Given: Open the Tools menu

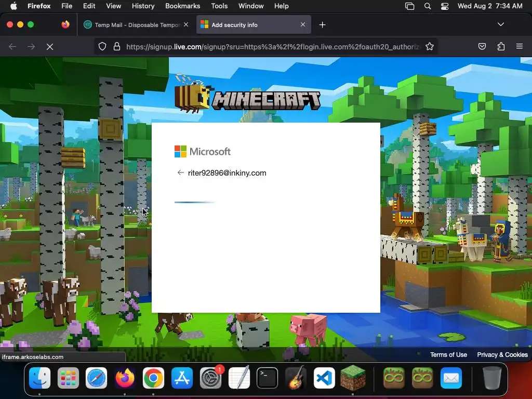Looking at the screenshot, I should tap(219, 6).
